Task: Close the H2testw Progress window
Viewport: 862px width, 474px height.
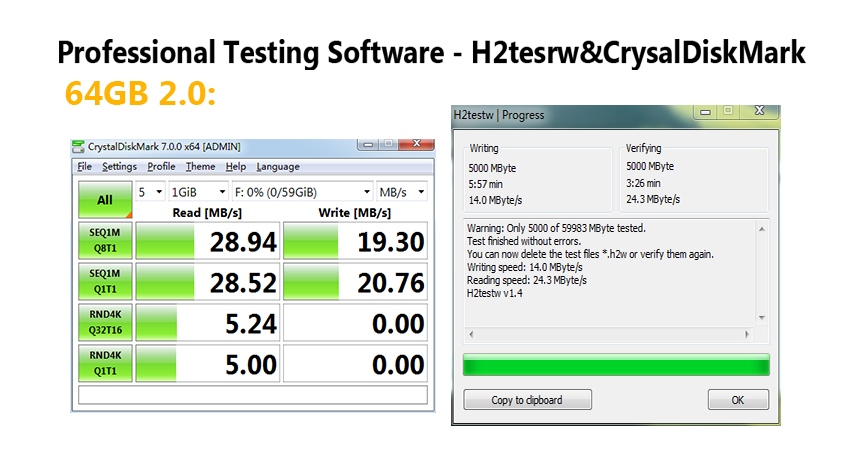Action: tap(759, 111)
